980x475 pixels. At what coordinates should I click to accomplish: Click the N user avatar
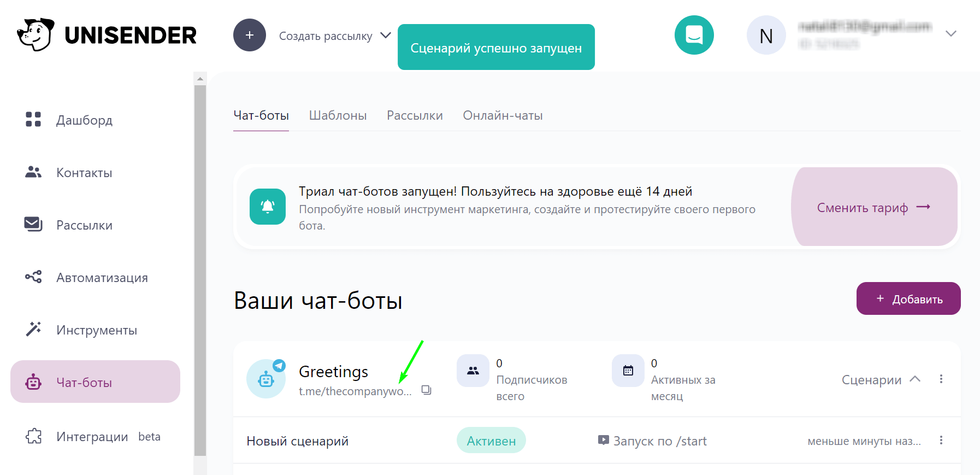pyautogui.click(x=766, y=35)
